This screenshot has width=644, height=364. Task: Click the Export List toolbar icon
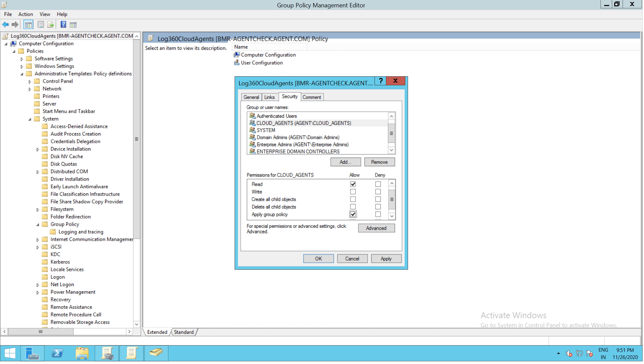[51, 25]
